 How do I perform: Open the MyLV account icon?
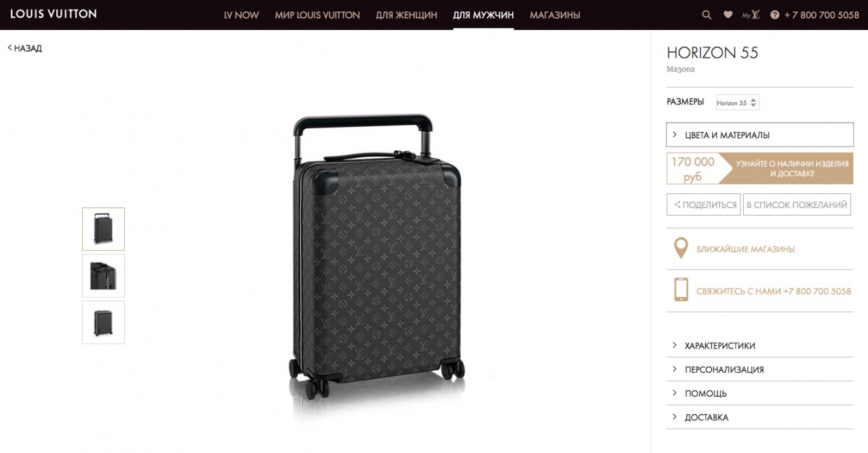[x=751, y=15]
